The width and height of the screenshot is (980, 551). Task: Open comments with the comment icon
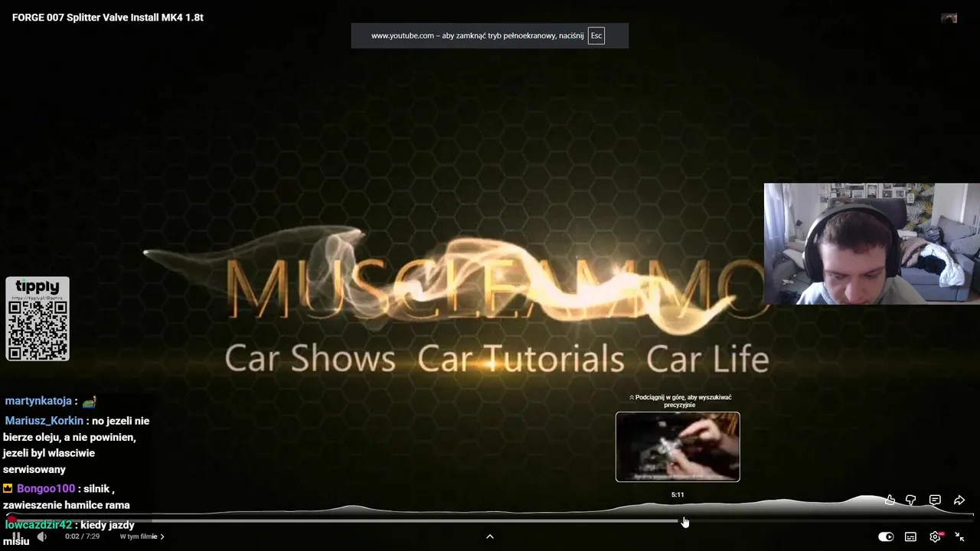tap(935, 500)
